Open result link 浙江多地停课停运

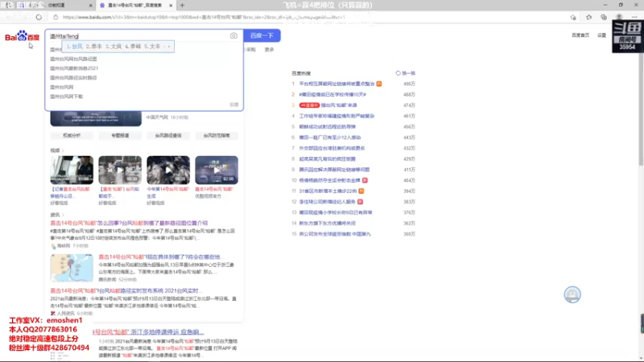148,331
